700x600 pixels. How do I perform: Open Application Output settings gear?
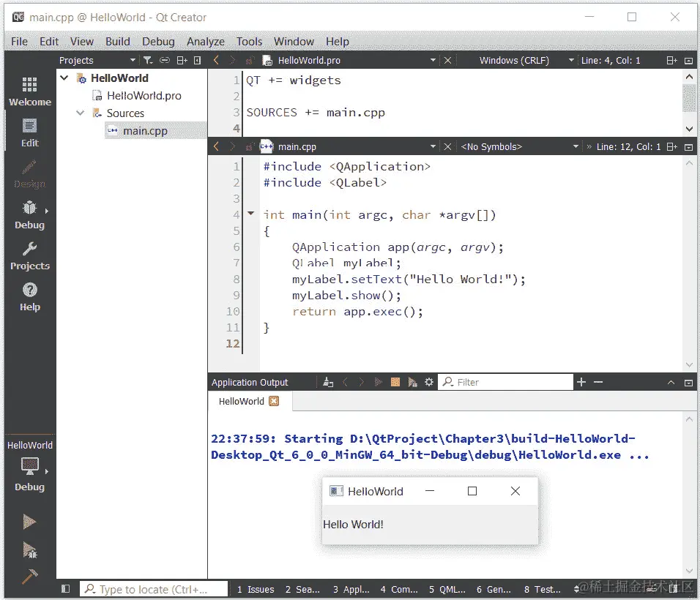pos(429,382)
